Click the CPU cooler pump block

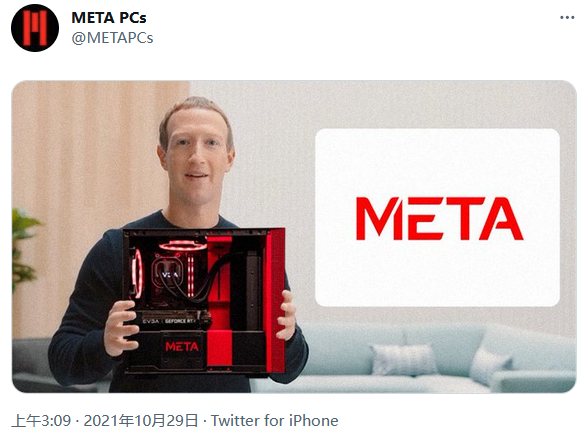click(x=168, y=273)
